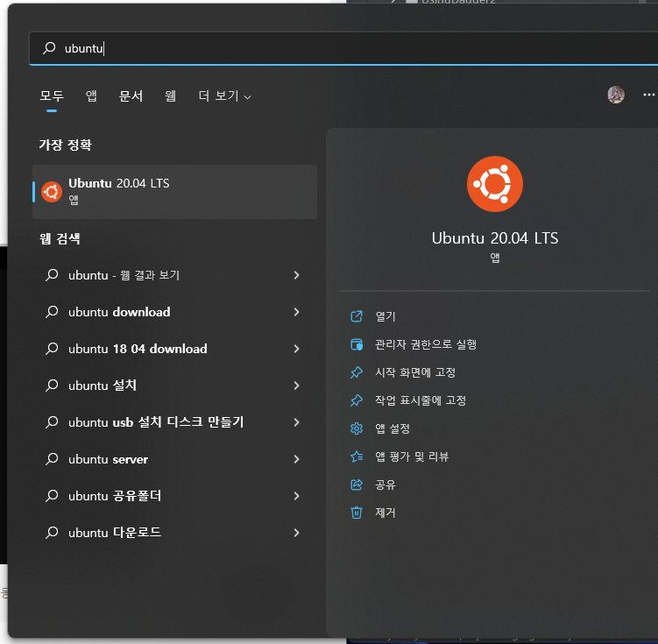Screen dimensions: 658x644
Task: Click pin icon next to 작업 표시줄에 고정
Action: (357, 400)
